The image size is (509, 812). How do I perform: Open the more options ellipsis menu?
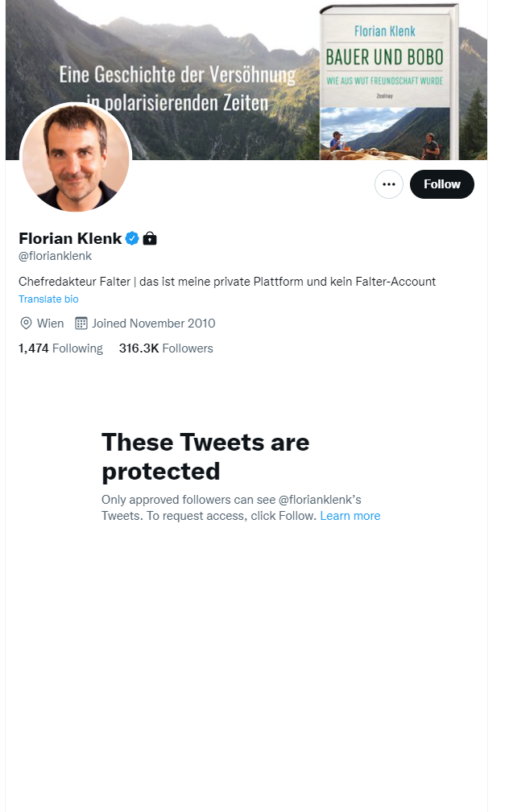point(389,184)
